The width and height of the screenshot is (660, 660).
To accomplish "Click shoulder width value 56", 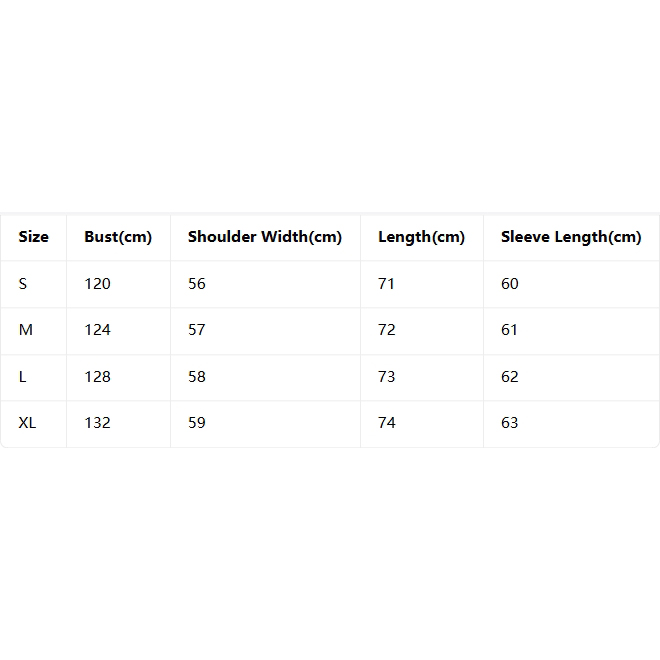I will [x=197, y=284].
